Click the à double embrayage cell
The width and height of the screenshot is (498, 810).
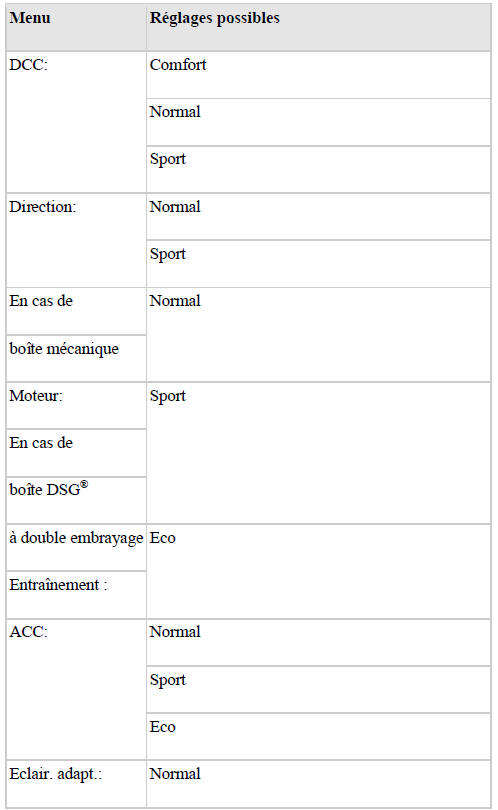tap(76, 548)
